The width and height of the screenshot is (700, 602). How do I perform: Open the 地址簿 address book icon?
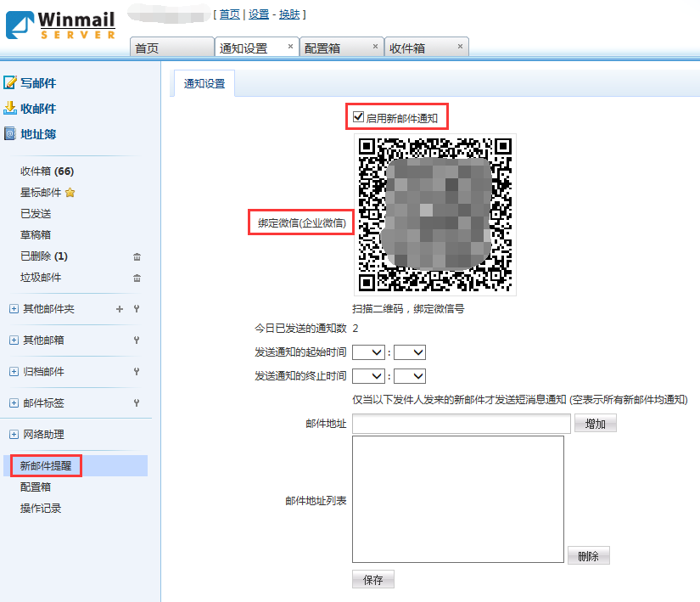coord(10,133)
